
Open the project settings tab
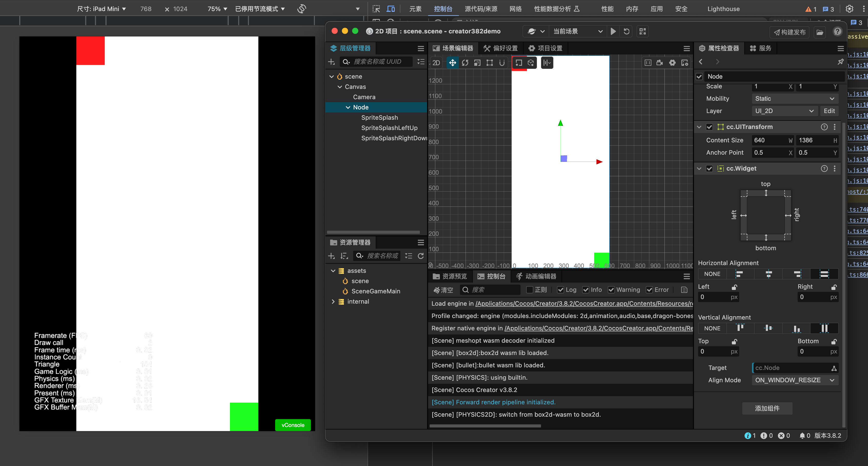coord(545,48)
